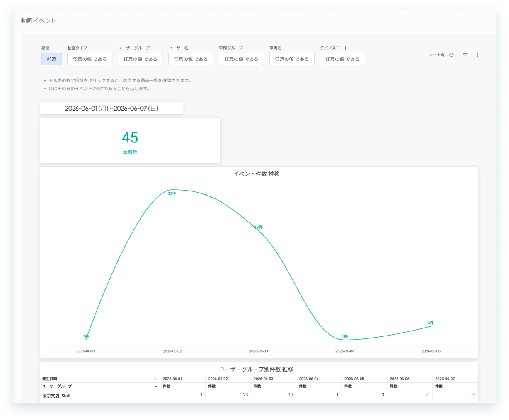This screenshot has width=509, height=420.
Task: Open the 車両名 filter dropdown
Action: tap(292, 59)
